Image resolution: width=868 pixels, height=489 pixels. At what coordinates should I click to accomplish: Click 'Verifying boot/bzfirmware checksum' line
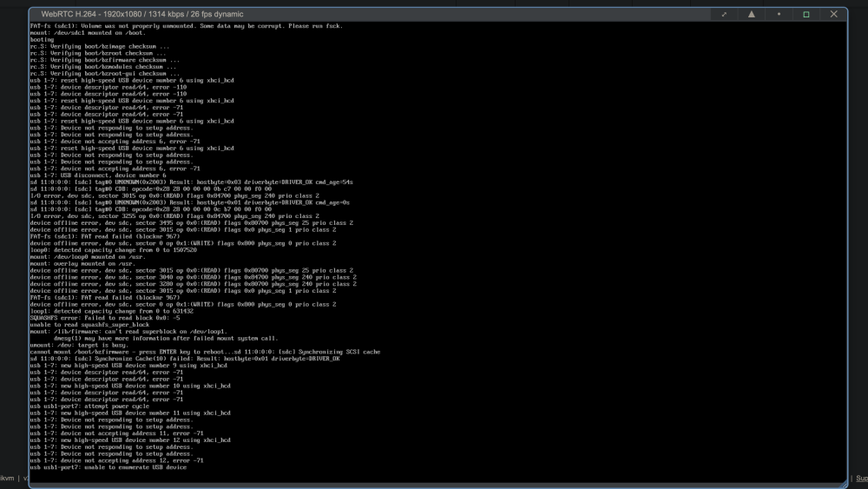[105, 60]
